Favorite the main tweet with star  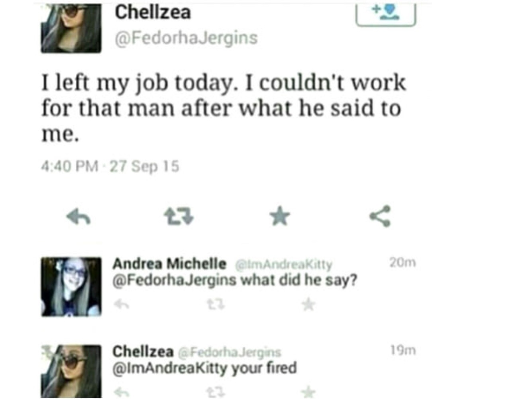coord(280,216)
